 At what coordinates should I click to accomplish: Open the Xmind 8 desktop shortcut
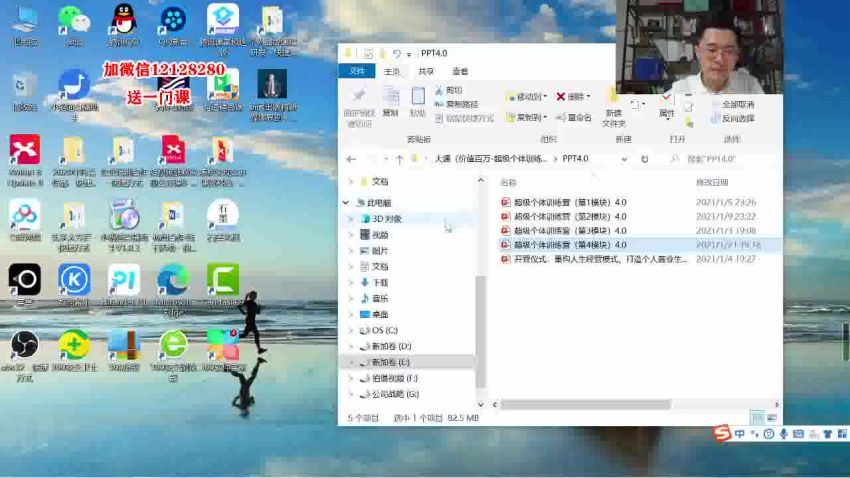(x=24, y=150)
